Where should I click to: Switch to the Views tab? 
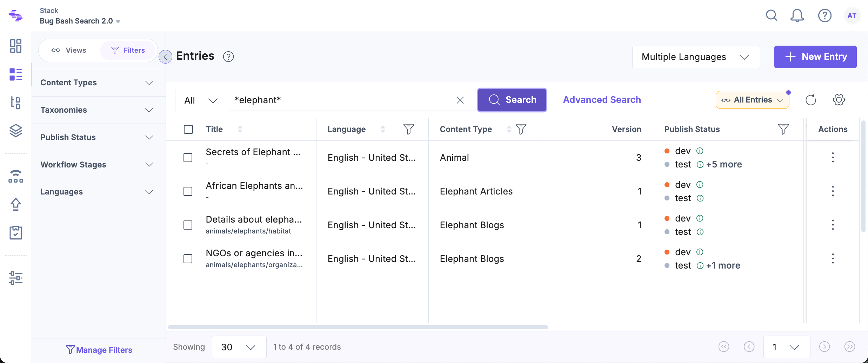pyautogui.click(x=69, y=50)
